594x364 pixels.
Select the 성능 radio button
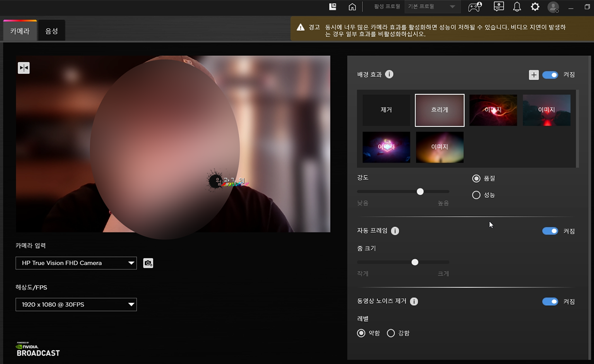tap(476, 195)
